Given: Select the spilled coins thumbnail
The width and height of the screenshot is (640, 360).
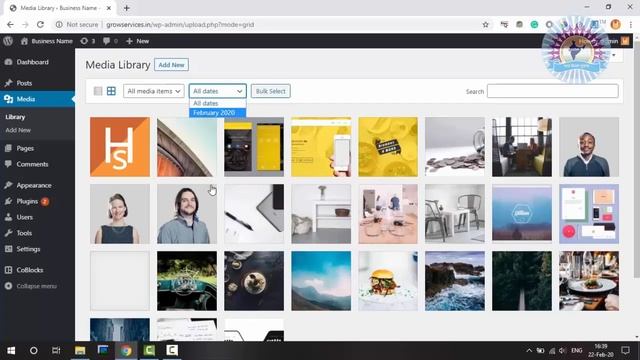Looking at the screenshot, I should tap(455, 147).
